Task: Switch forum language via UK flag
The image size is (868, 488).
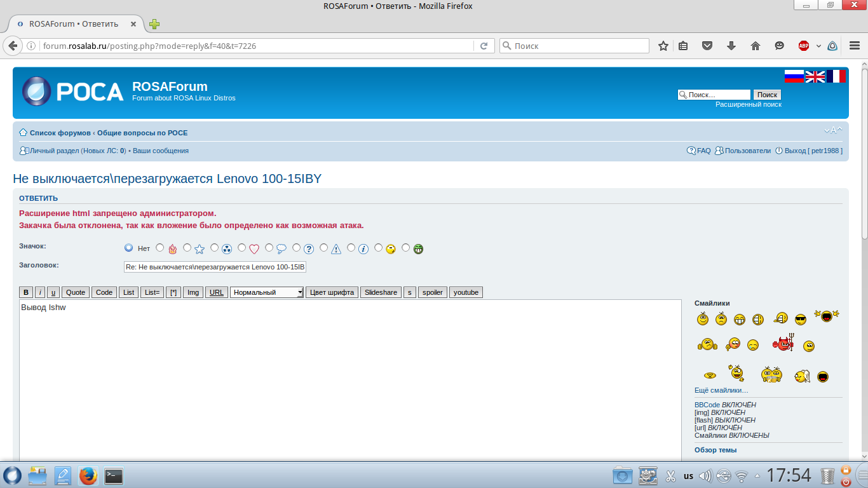Action: (815, 76)
